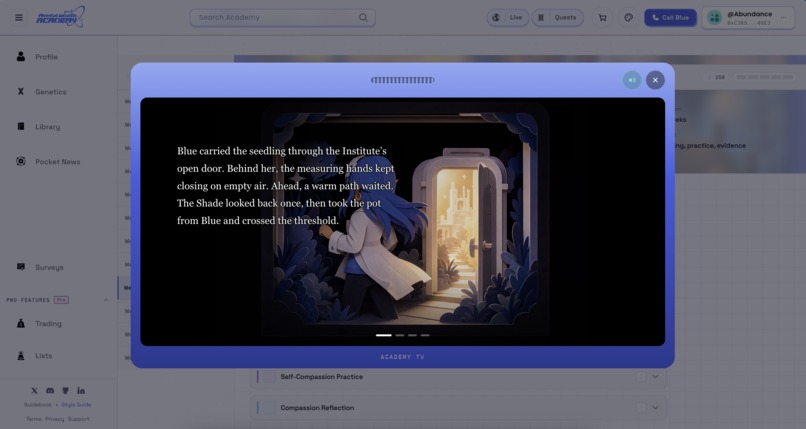Open the @Abundance account menu
The height and width of the screenshot is (429, 806).
748,18
